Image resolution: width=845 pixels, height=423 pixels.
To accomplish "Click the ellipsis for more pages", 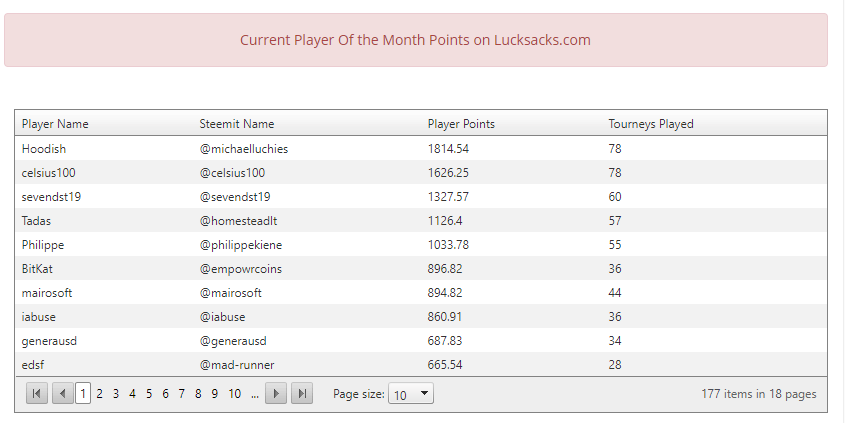I will coord(255,394).
